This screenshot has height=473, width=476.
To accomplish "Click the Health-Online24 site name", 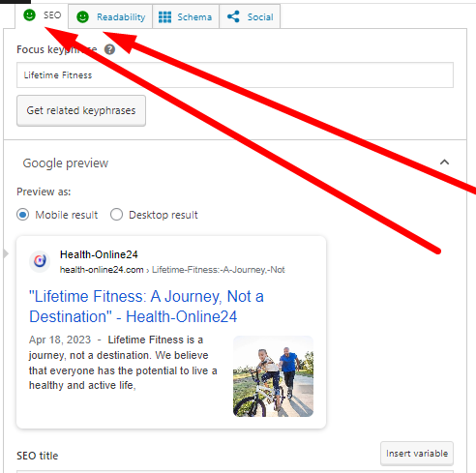I will [x=99, y=254].
